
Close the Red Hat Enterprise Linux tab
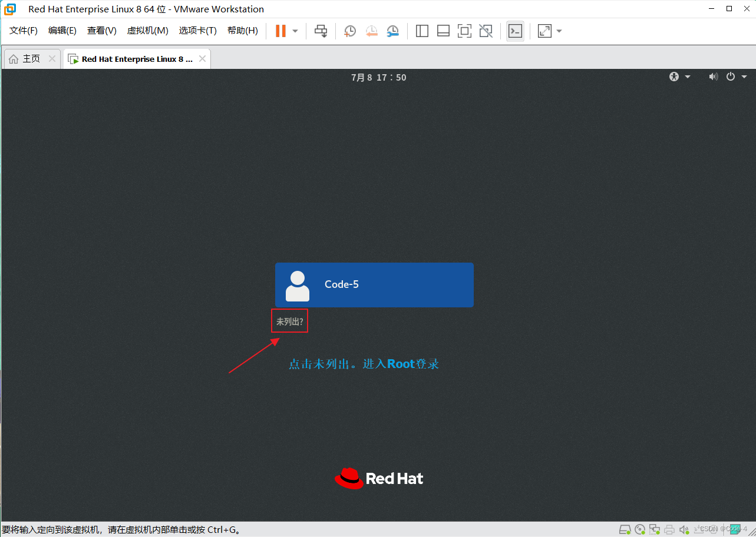click(x=202, y=59)
